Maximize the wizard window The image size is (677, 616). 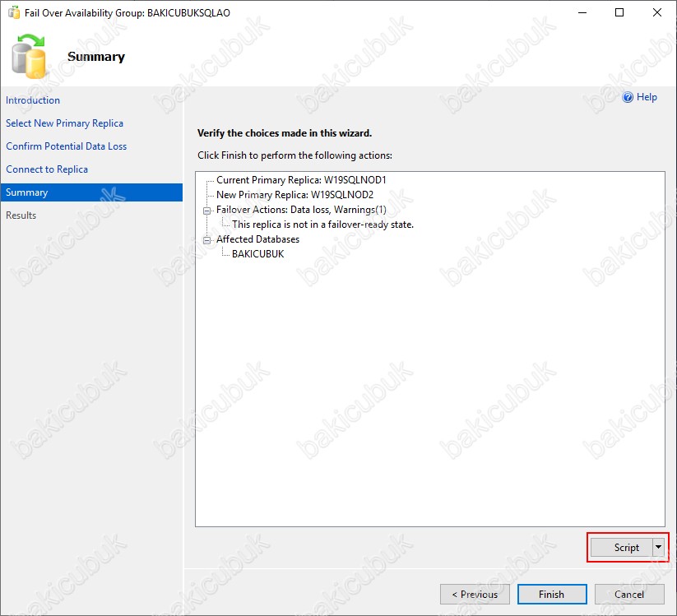click(x=619, y=12)
